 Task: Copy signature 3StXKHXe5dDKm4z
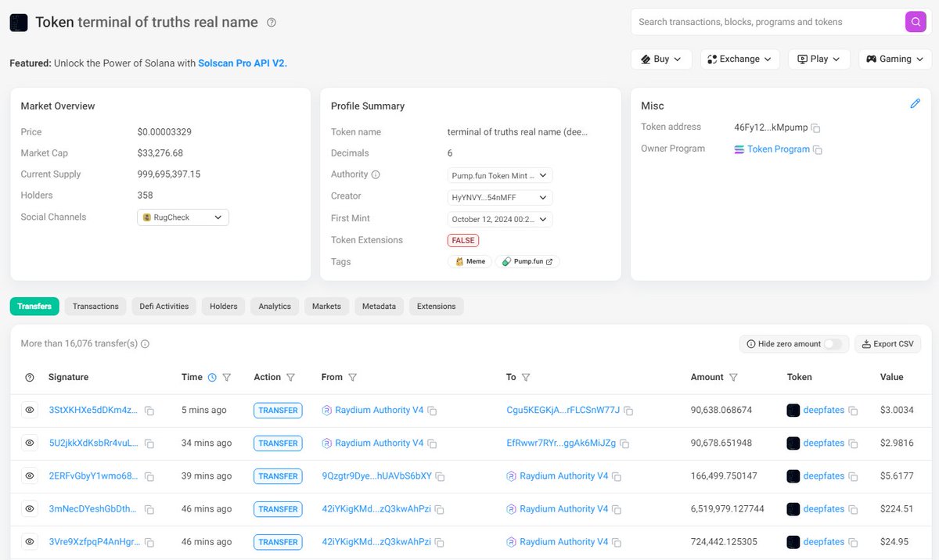click(149, 411)
